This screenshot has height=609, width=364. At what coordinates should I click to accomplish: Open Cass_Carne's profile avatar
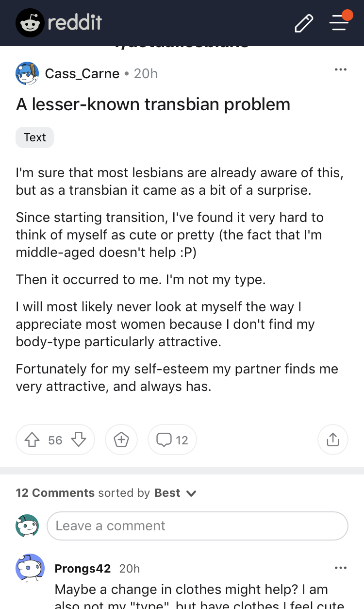[27, 74]
